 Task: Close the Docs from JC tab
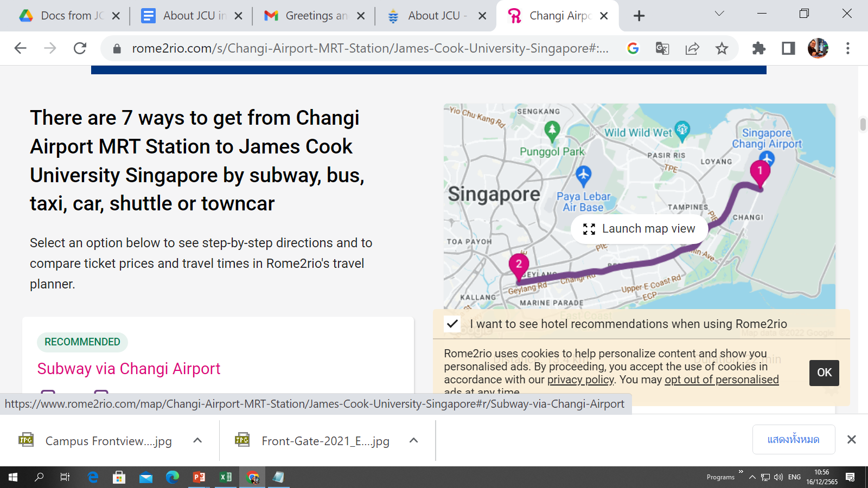coord(116,16)
